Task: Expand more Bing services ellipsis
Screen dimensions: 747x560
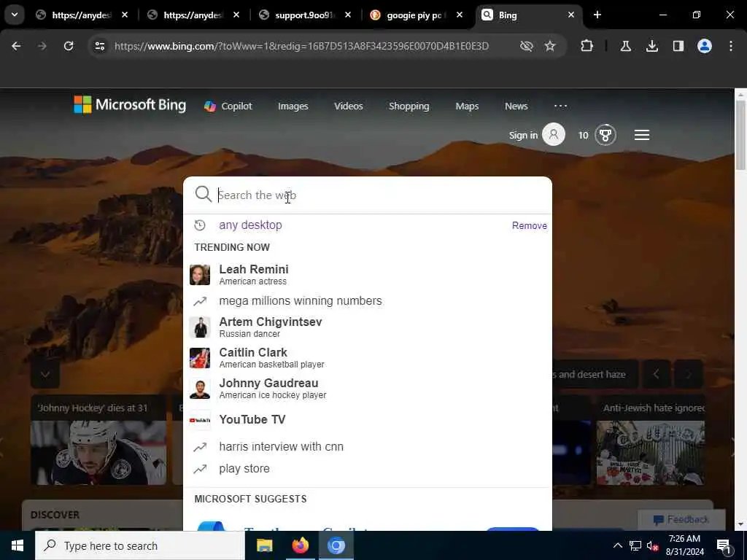Action: 561,106
